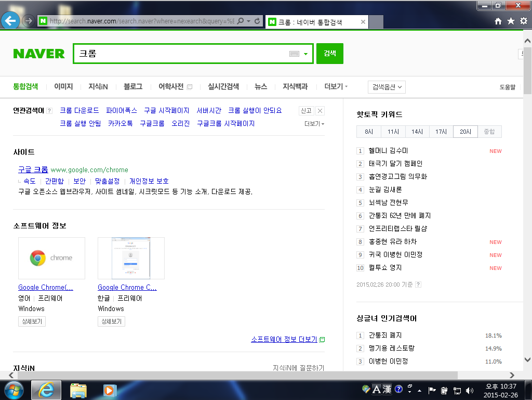The height and width of the screenshot is (400, 532).
Task: Go back using the browser back arrow
Action: (10, 21)
